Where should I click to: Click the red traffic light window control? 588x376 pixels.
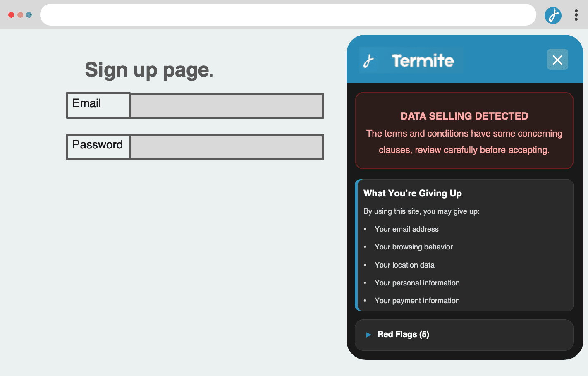coord(11,14)
